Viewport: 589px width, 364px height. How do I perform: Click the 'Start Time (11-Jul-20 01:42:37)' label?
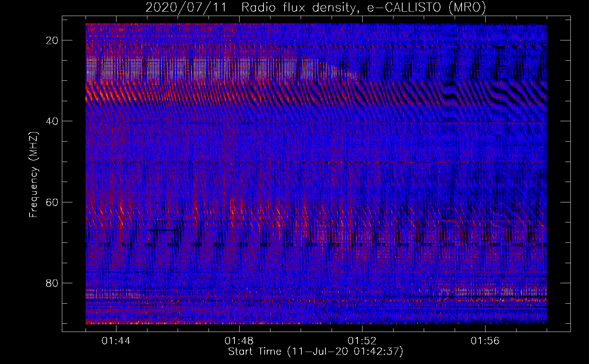click(316, 352)
